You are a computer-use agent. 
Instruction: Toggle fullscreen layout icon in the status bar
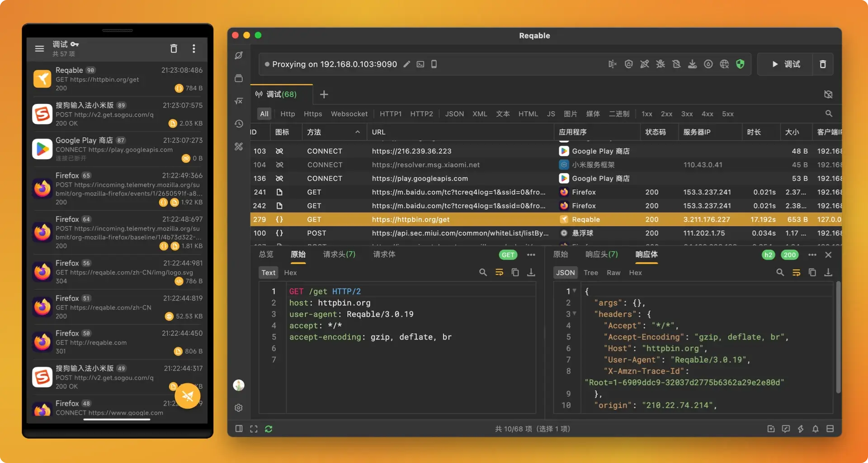[254, 429]
